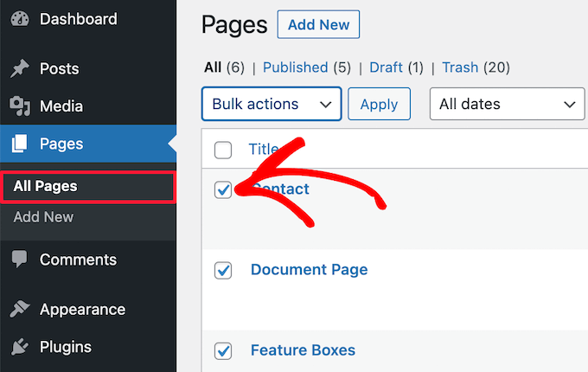Click the Pages stacked-sheets icon
This screenshot has height=372, width=588.
tap(19, 144)
